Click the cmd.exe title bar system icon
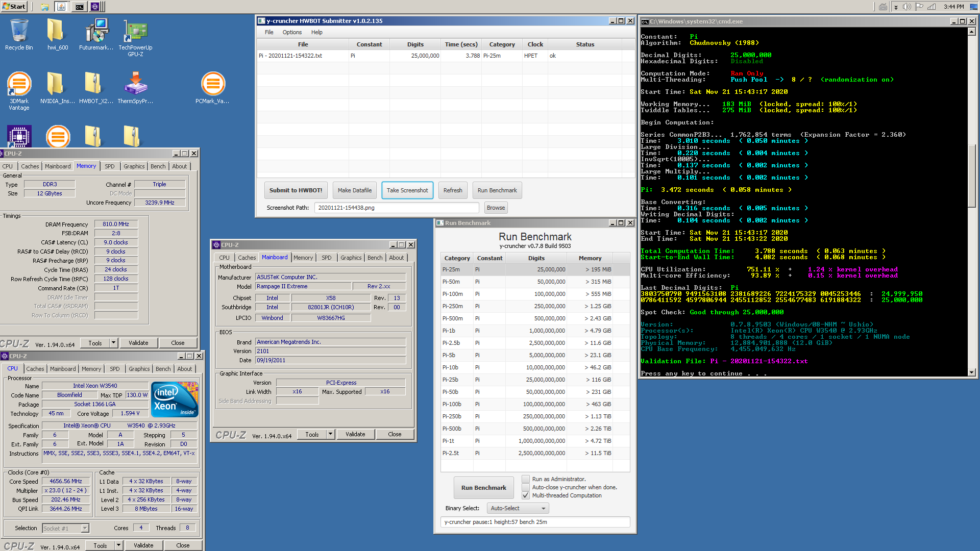 645,21
